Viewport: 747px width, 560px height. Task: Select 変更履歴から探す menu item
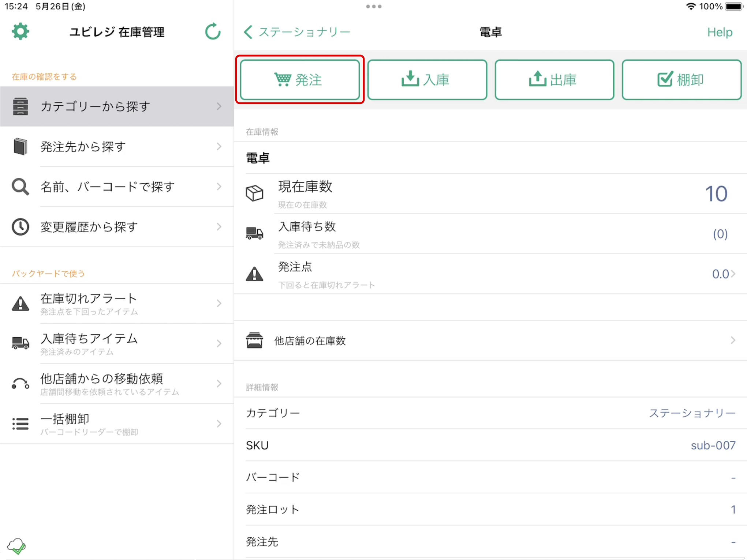pyautogui.click(x=117, y=227)
